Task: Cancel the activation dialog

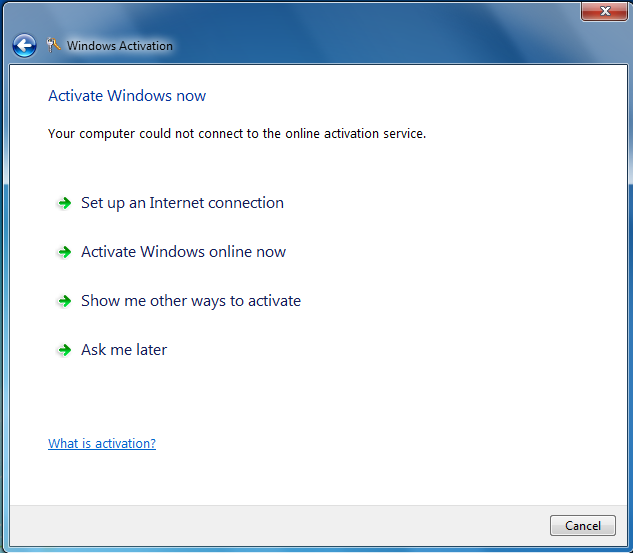Action: pos(583,525)
